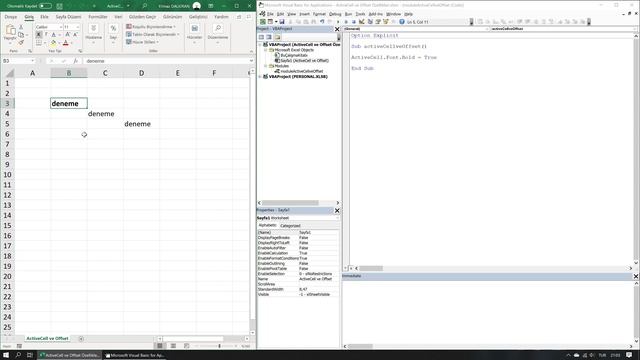This screenshot has height=360, width=640.
Task: Open the Hücreler cells group
Action: [x=194, y=33]
